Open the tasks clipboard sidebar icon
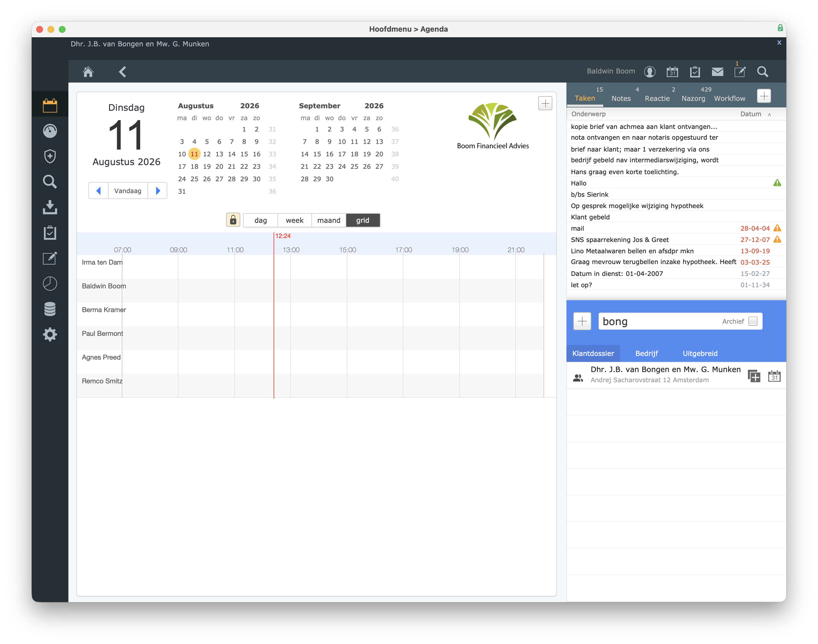 (x=50, y=233)
